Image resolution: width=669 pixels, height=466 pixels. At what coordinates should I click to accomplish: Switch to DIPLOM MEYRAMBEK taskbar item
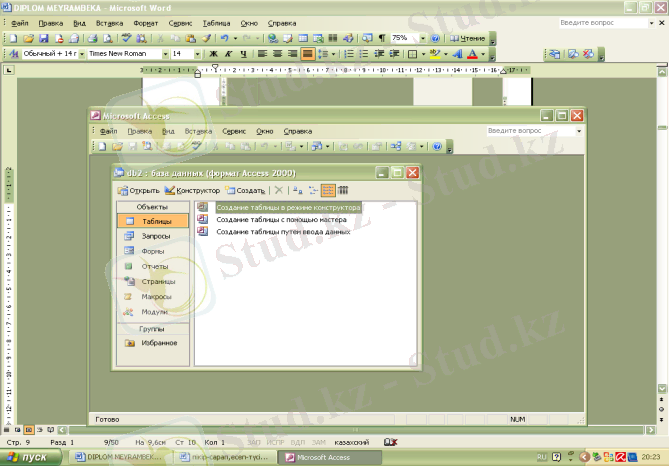(119, 457)
